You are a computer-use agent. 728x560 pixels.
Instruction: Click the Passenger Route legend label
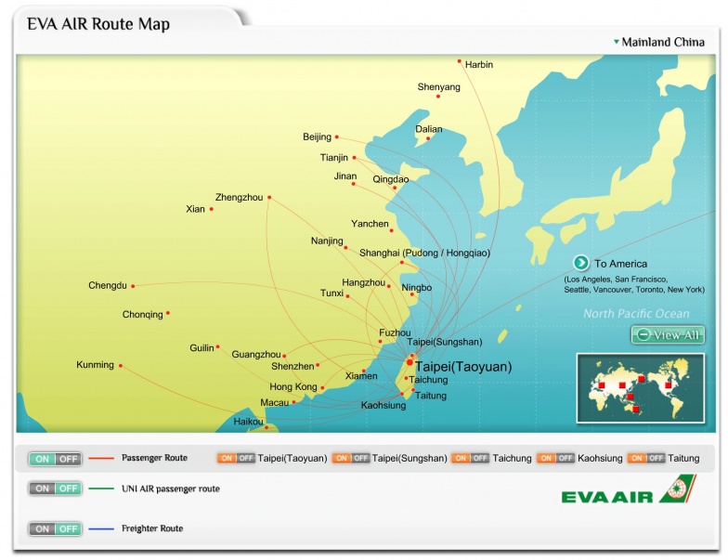[x=154, y=458]
